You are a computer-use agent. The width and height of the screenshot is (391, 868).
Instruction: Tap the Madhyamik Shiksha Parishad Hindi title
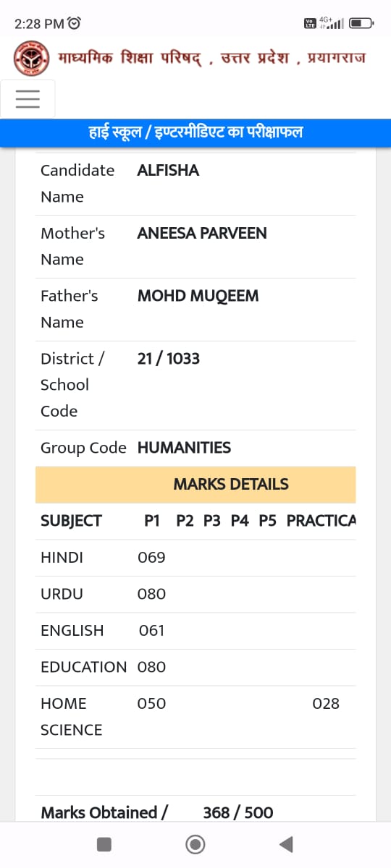[211, 58]
